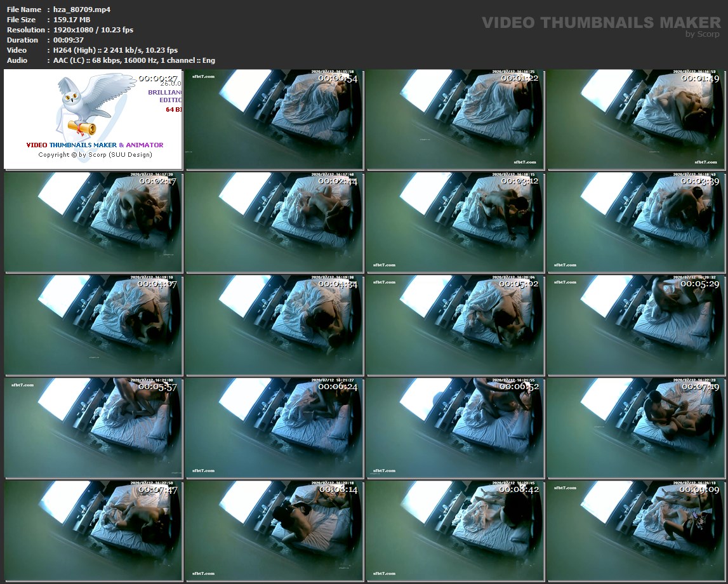Click the 'by Scorp' header text
Viewport: 728px width, 584px height.
click(x=703, y=34)
